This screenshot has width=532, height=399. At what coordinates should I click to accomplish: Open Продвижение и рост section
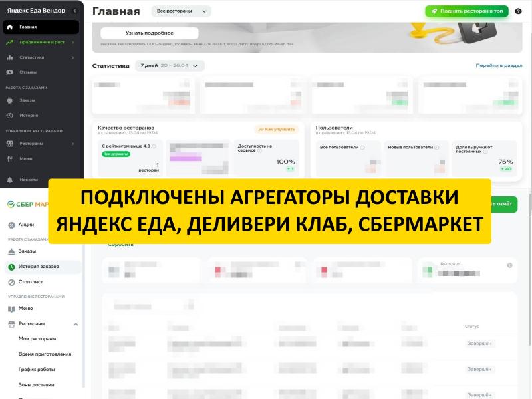(41, 42)
